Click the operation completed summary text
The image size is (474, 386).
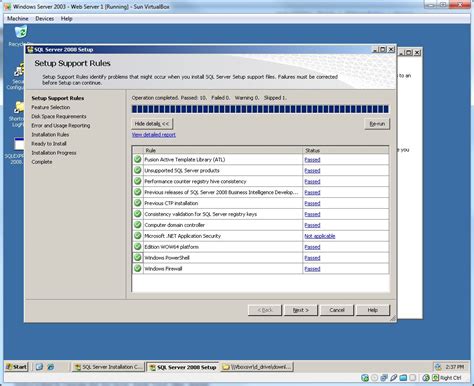coord(209,98)
